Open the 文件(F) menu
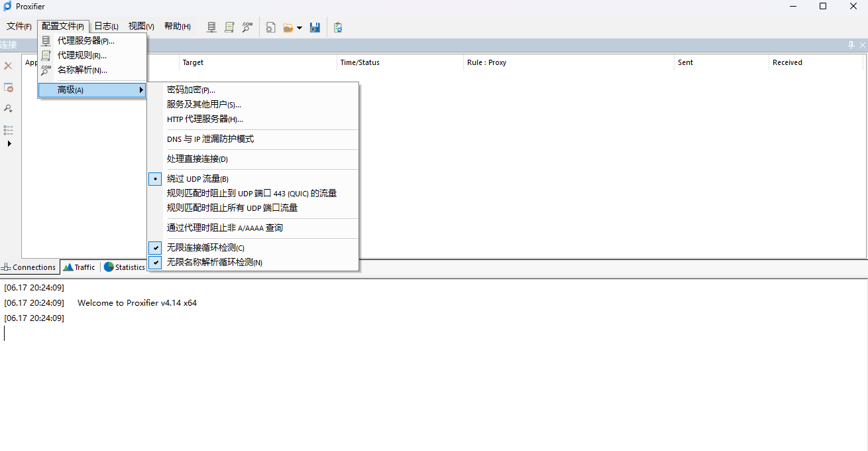Viewport: 868px width, 451px height. click(19, 27)
